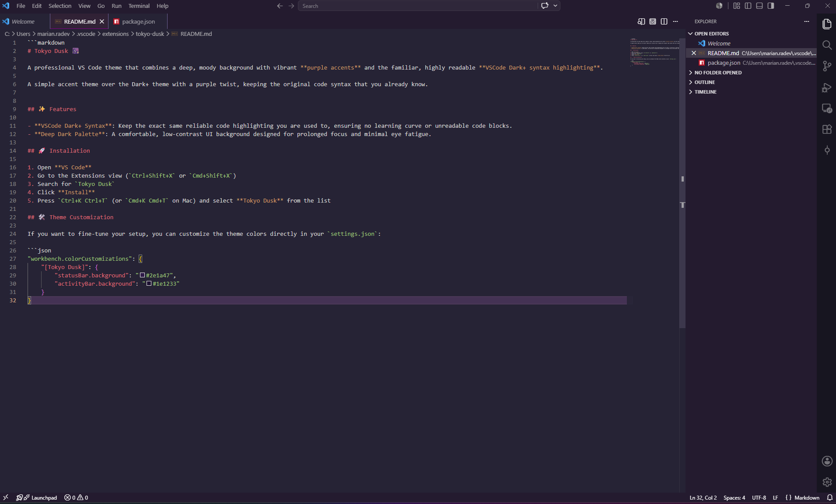The image size is (836, 504).
Task: Split the editor right
Action: (664, 21)
